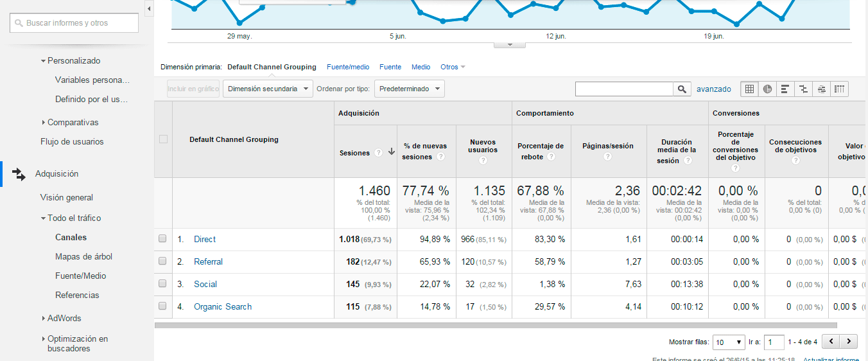Open the Dimensión secundaria dropdown
Screen dimensions: 868x361
(268, 89)
